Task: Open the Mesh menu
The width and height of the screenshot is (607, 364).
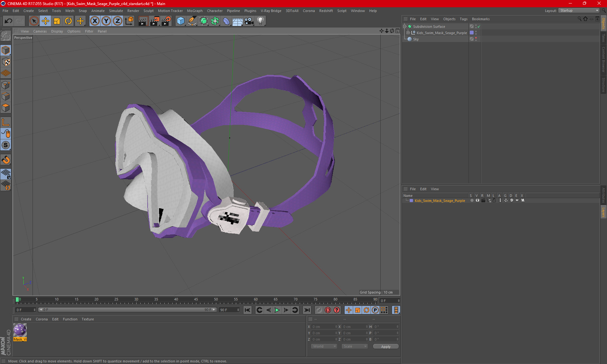Action: point(70,11)
